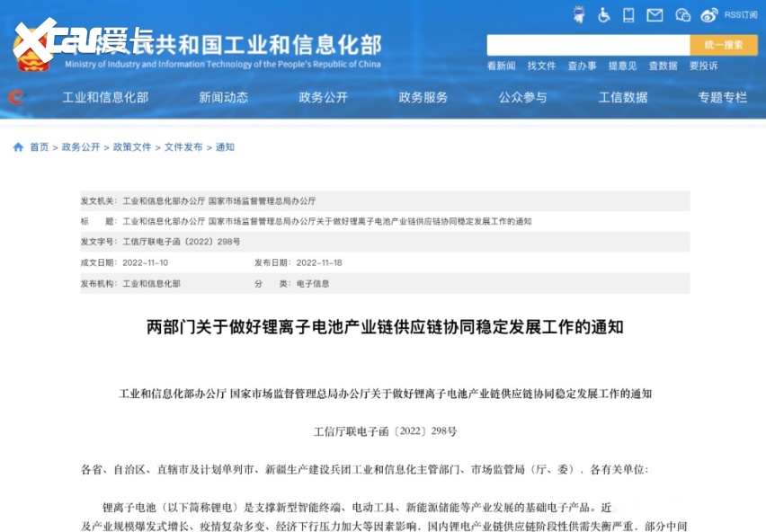Open the wheelchair accessibility mode icon

(604, 14)
